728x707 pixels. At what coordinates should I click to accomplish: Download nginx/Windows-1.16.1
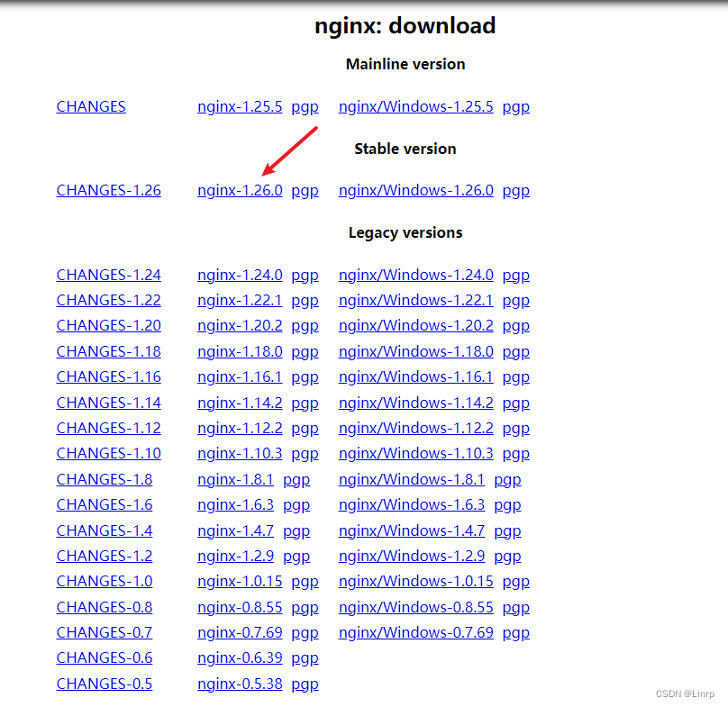[416, 376]
